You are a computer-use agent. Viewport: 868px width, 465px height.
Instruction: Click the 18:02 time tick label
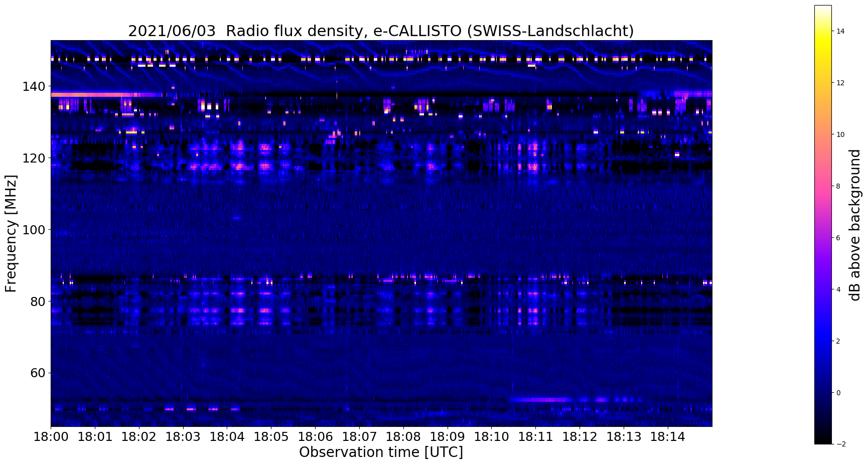pos(139,436)
